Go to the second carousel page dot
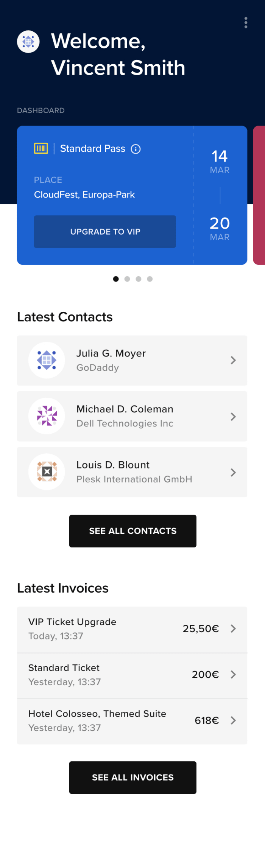The width and height of the screenshot is (265, 868). pos(127,279)
